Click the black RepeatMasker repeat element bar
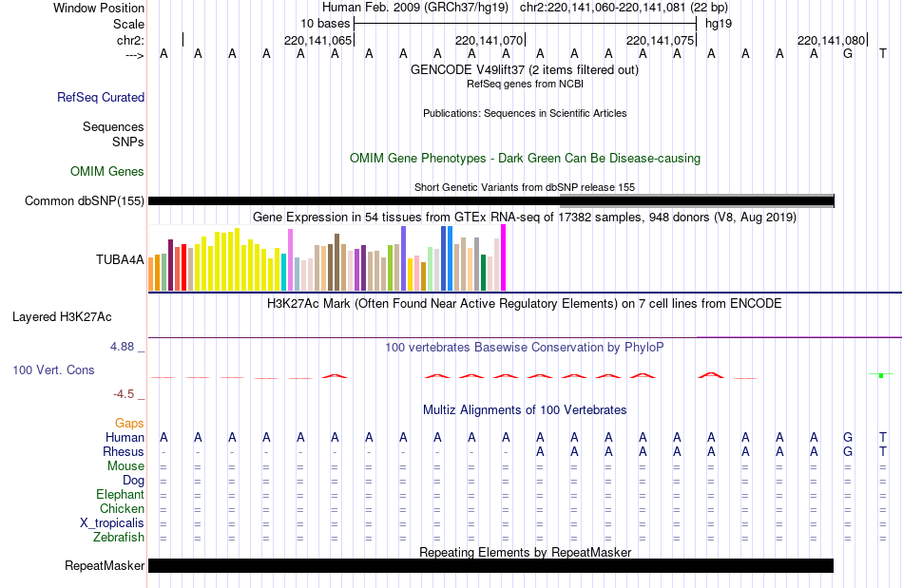The height and width of the screenshot is (588, 903). point(490,565)
